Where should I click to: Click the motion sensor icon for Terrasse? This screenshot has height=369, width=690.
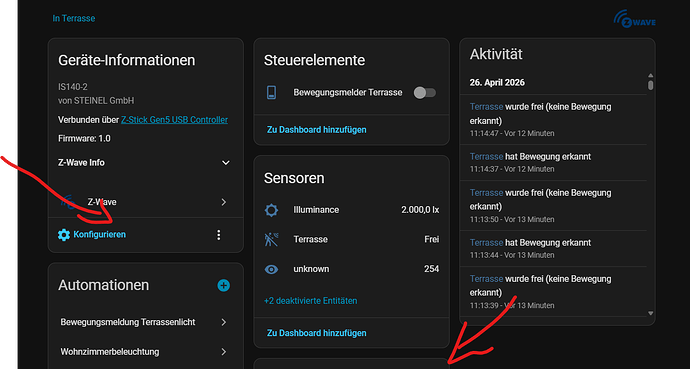pos(272,239)
